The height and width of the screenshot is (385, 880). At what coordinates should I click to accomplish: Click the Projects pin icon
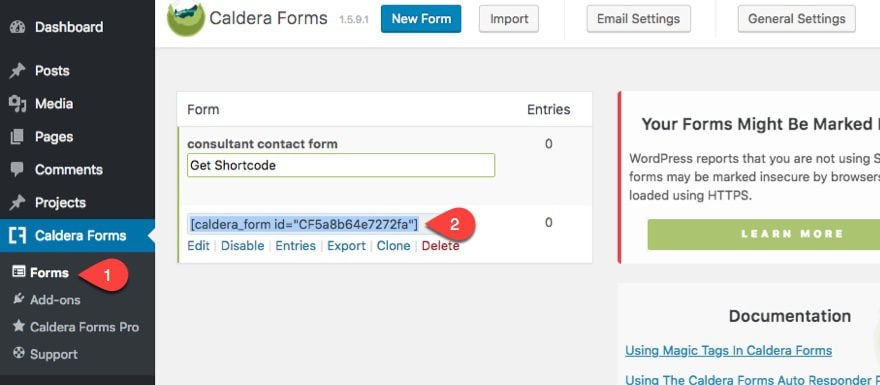17,203
